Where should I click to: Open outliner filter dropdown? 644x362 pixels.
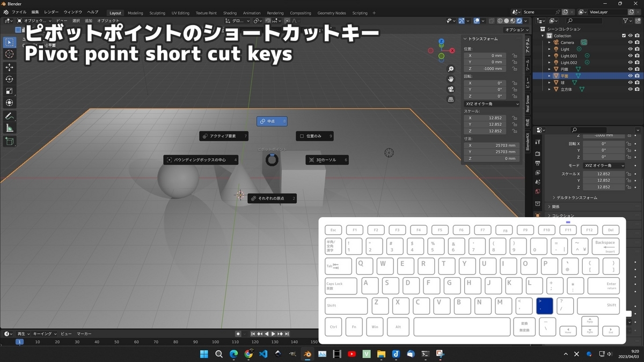pyautogui.click(x=628, y=21)
